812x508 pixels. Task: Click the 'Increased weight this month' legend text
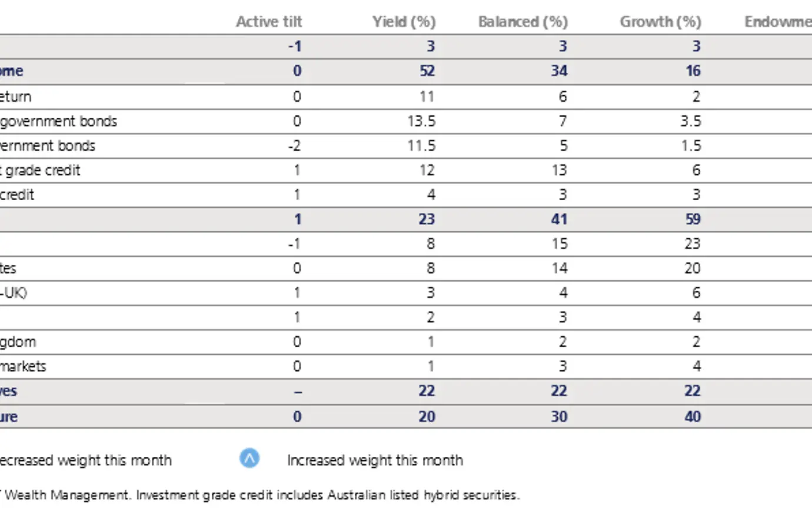pos(375,460)
